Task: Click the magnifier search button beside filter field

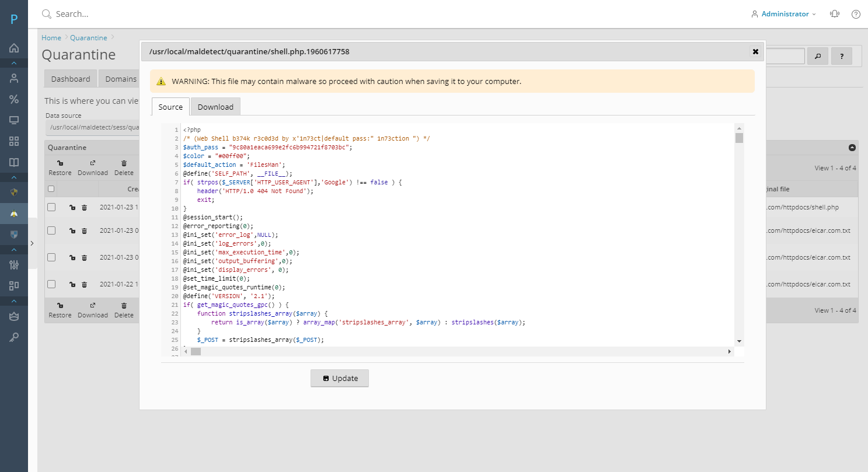Action: [x=817, y=56]
